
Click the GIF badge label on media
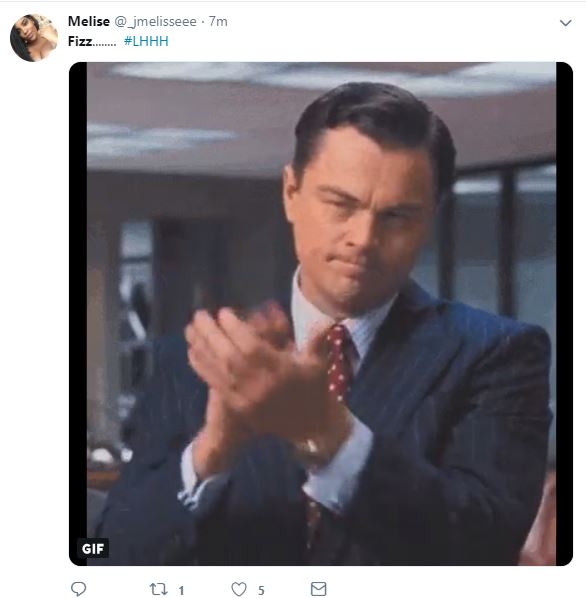[93, 548]
